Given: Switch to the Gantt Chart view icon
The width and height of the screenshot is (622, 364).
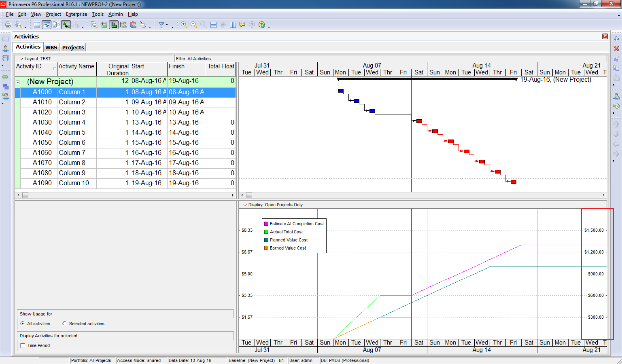Looking at the screenshot, I should (x=47, y=25).
